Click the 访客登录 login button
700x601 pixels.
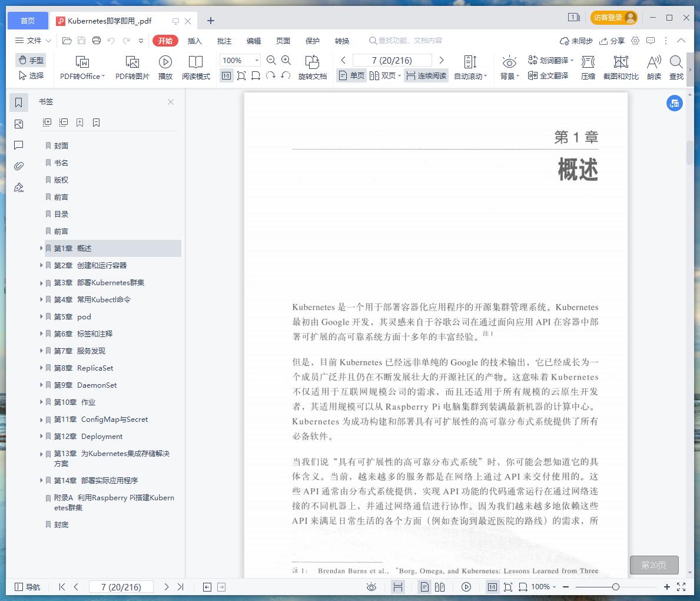(614, 18)
